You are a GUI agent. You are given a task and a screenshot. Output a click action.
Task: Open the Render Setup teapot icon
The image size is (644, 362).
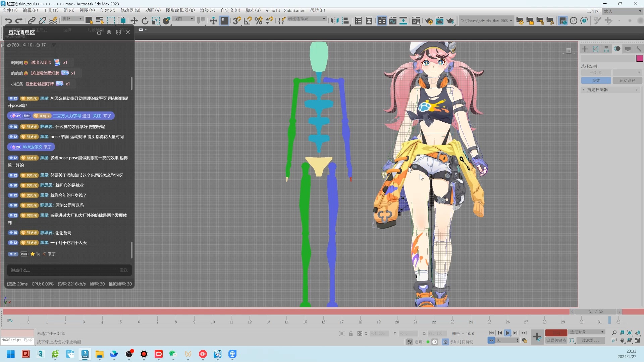coord(429,21)
